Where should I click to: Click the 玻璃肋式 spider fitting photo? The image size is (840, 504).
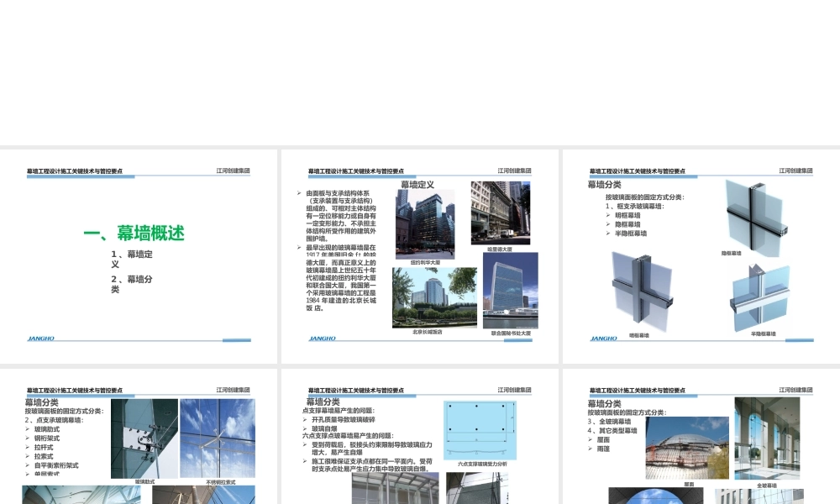point(144,438)
